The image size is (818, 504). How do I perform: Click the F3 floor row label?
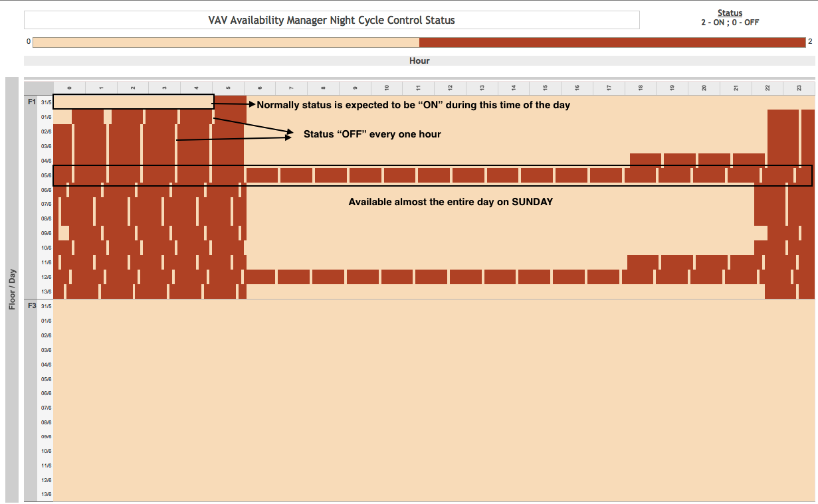(x=31, y=306)
